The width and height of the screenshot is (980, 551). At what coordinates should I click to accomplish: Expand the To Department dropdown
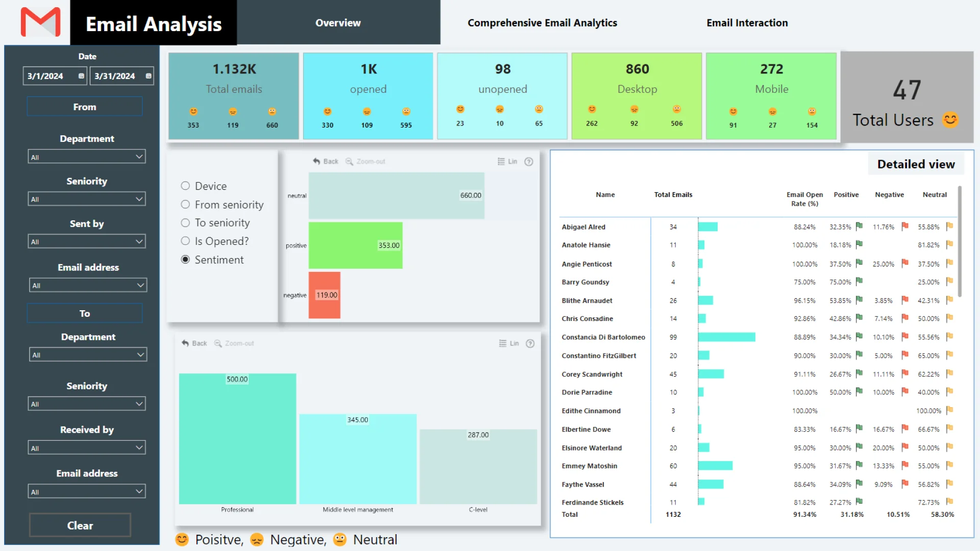[x=88, y=355]
